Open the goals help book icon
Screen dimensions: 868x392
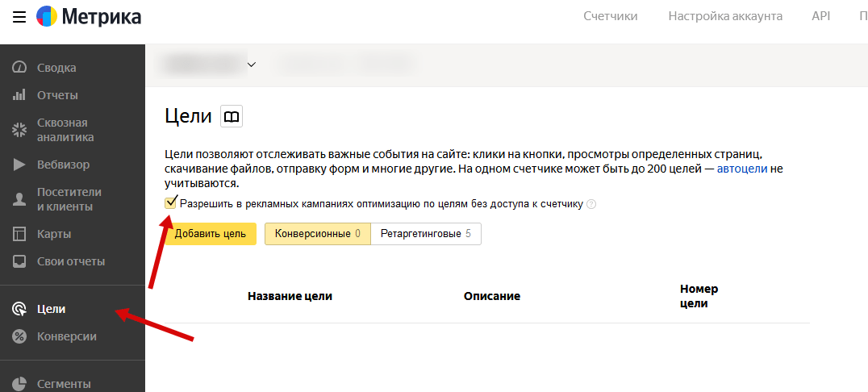(232, 117)
